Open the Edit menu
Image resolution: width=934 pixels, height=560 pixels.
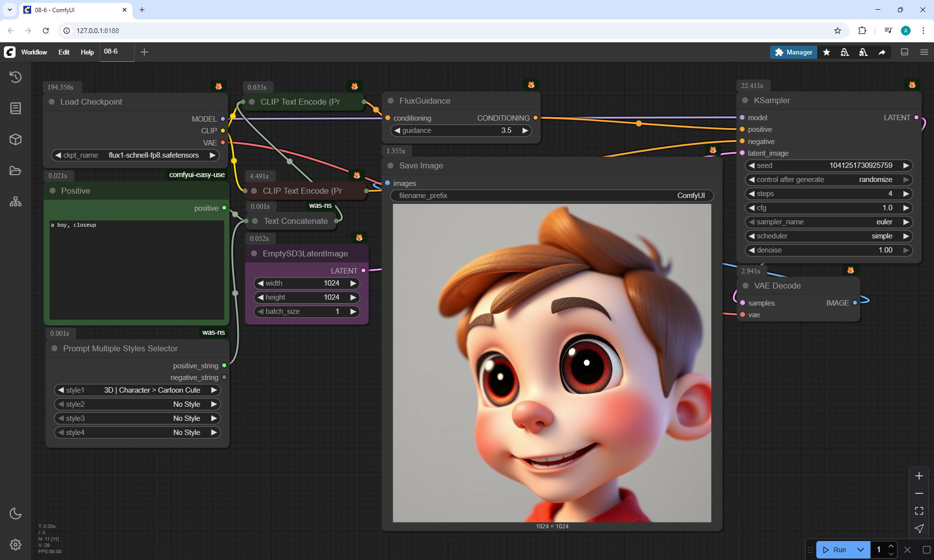tap(64, 52)
